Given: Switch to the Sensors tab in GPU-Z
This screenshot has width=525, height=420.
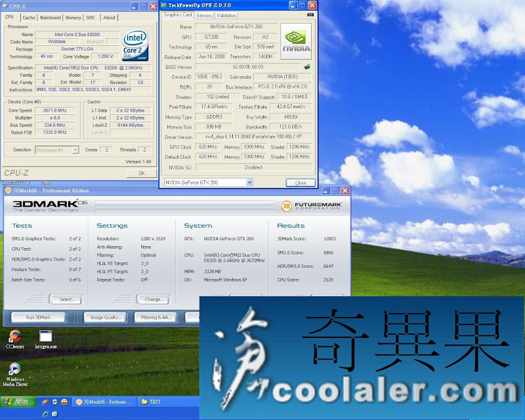Looking at the screenshot, I should (x=204, y=15).
